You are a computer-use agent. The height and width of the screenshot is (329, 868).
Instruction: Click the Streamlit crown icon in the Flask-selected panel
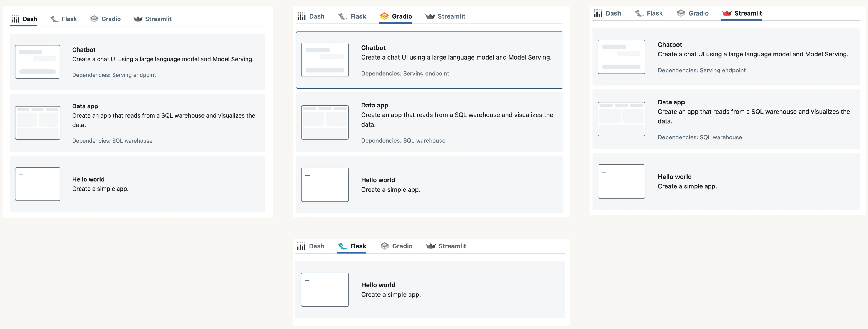click(x=431, y=246)
